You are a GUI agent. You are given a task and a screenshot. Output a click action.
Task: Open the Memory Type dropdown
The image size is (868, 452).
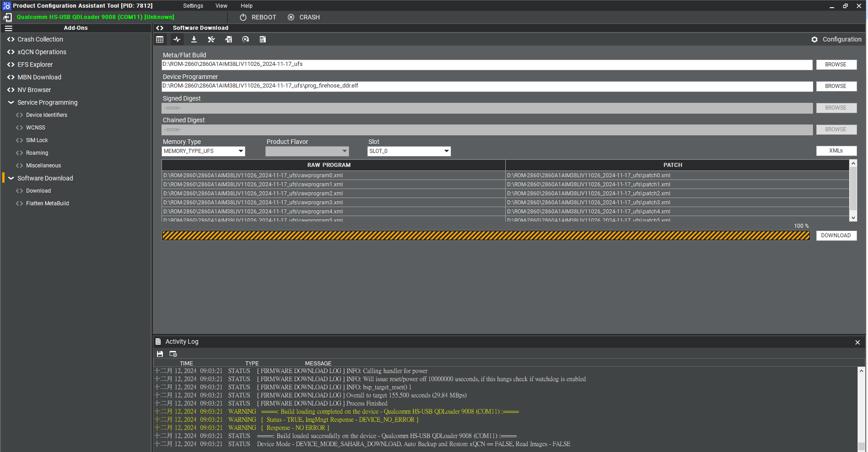pos(203,151)
